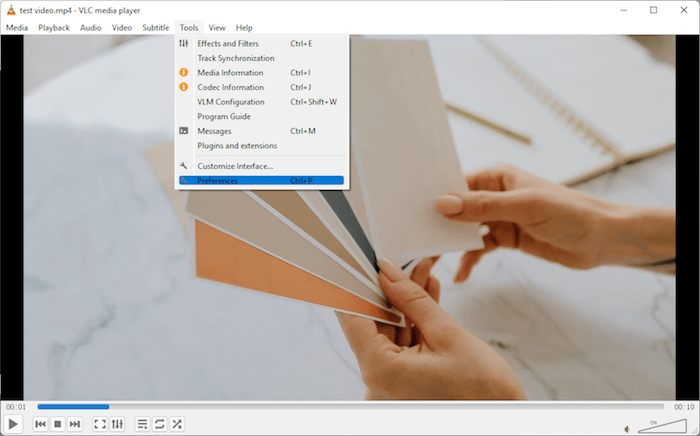
Task: Open extended settings equalizer icon
Action: pyautogui.click(x=117, y=424)
